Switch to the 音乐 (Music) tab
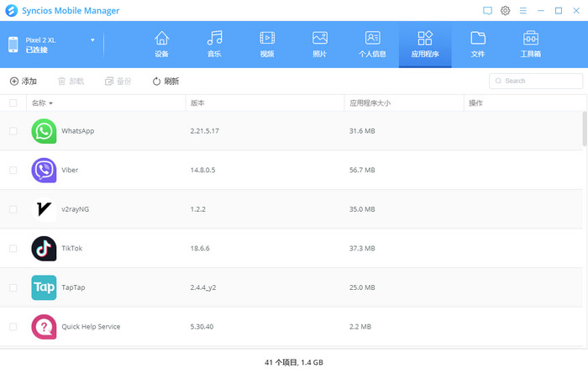This screenshot has width=588, height=374. (214, 45)
